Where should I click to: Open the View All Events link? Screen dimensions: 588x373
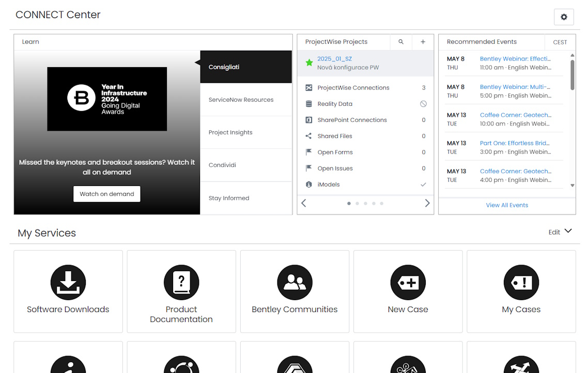507,205
